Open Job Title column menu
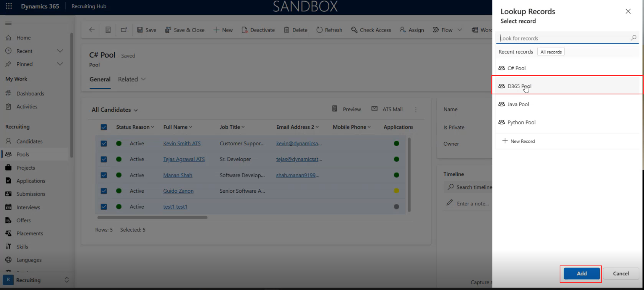The width and height of the screenshot is (644, 290). click(x=232, y=127)
